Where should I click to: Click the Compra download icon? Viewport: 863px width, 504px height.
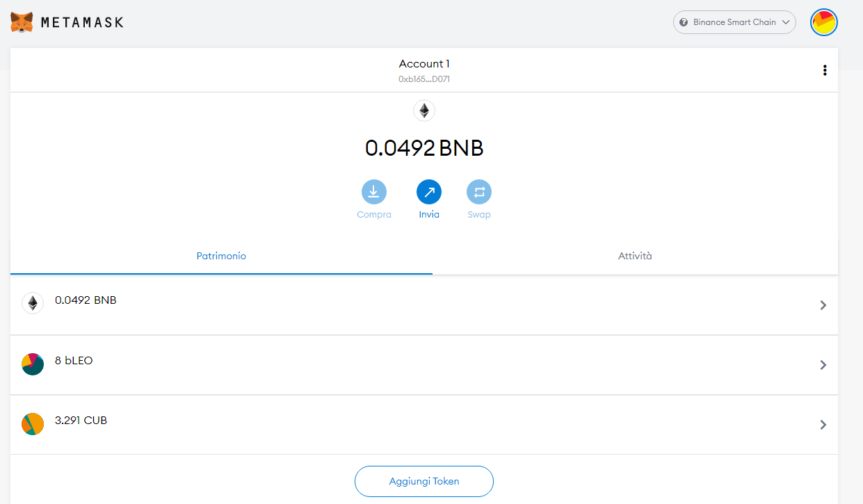pyautogui.click(x=374, y=192)
